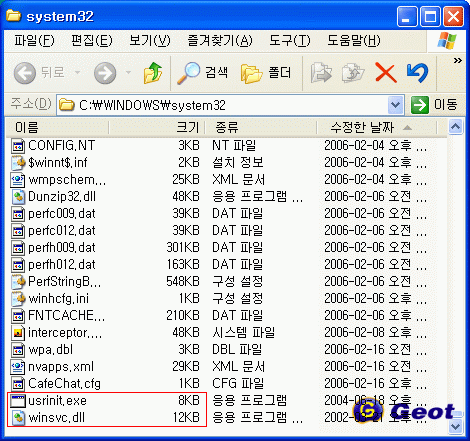Sort by the 이름 column header
Screen dimensions: 470x441
click(x=58, y=127)
